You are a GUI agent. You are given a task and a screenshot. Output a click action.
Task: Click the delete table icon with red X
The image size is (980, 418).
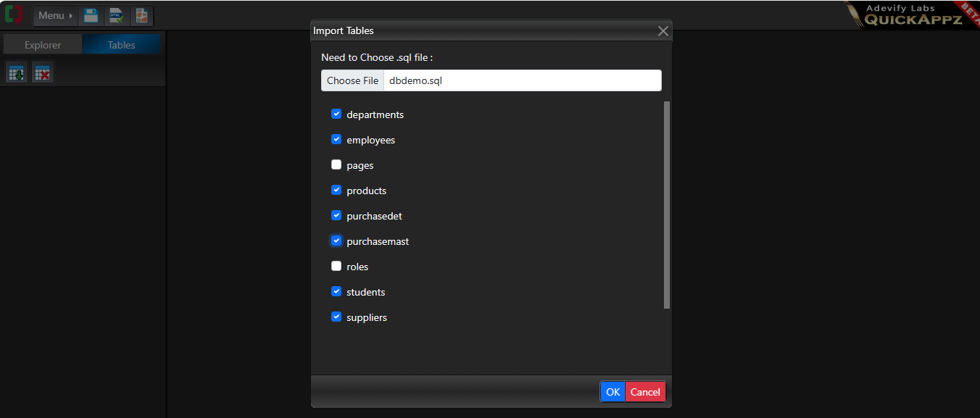tap(43, 72)
